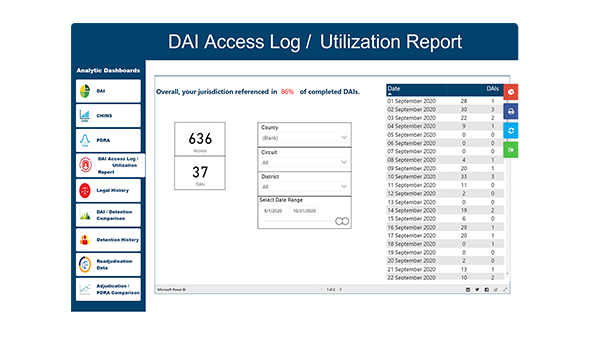Select the 18 September 2020 row
590x360 pixels.
(x=445, y=244)
